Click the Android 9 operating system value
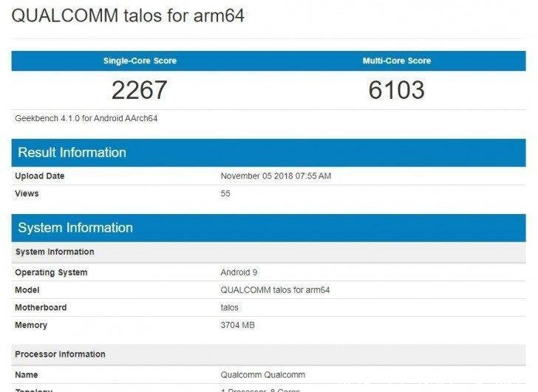 tap(239, 272)
